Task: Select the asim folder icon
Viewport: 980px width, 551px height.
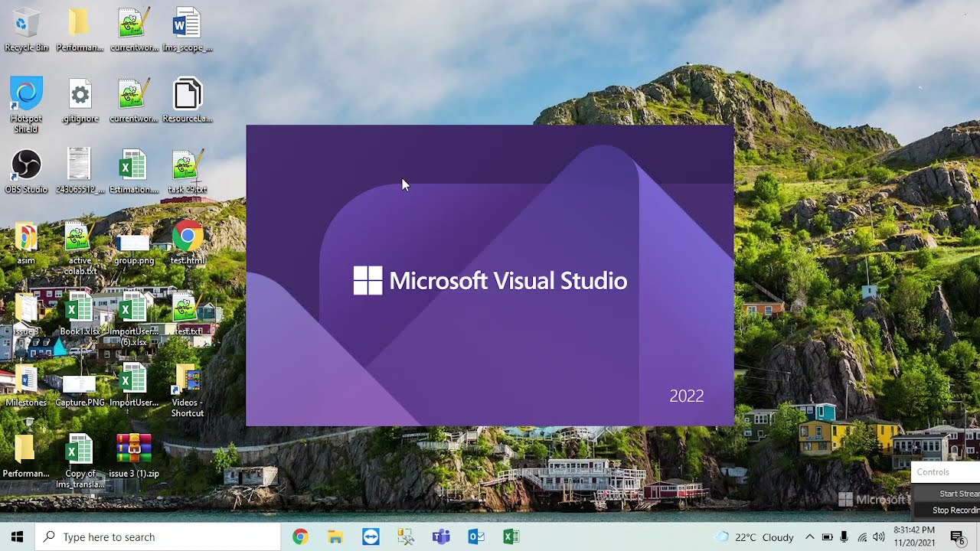Action: (x=26, y=243)
